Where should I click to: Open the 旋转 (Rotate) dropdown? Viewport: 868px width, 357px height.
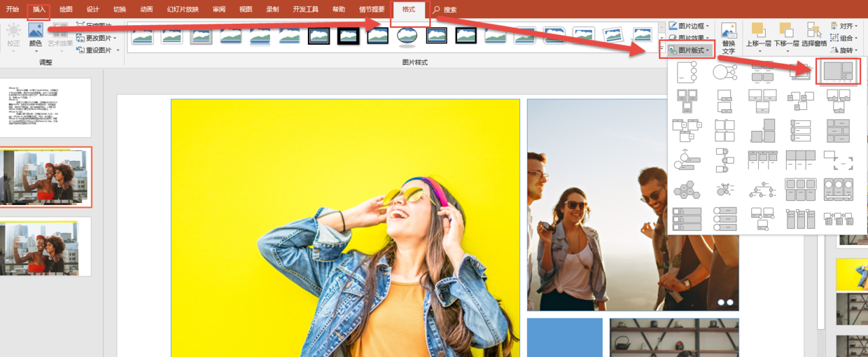point(845,50)
